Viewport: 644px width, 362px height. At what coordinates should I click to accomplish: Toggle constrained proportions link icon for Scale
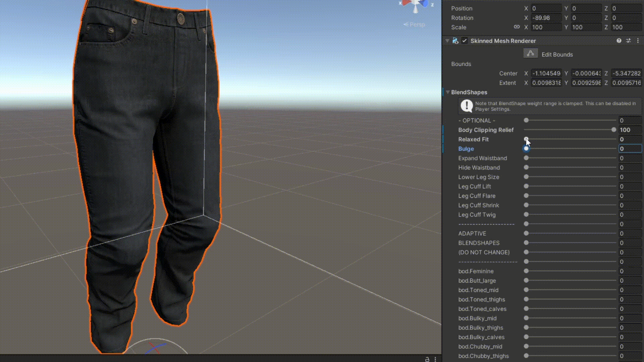[517, 27]
